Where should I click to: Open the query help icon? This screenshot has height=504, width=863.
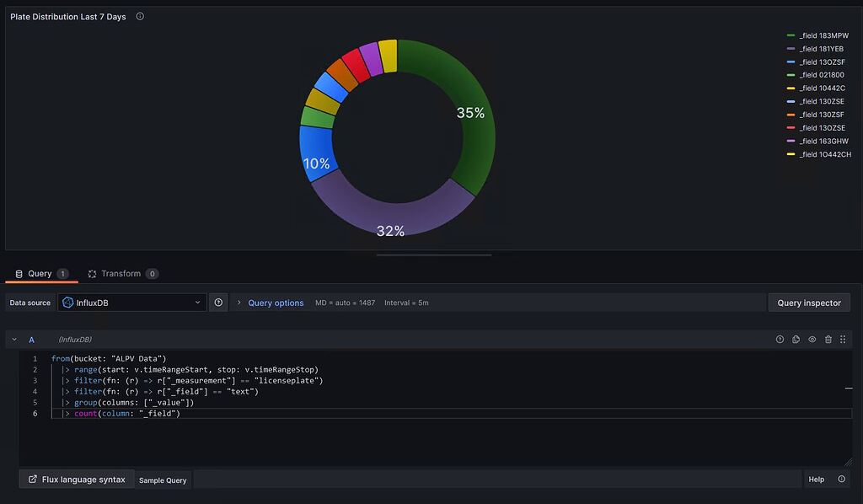pyautogui.click(x=780, y=339)
